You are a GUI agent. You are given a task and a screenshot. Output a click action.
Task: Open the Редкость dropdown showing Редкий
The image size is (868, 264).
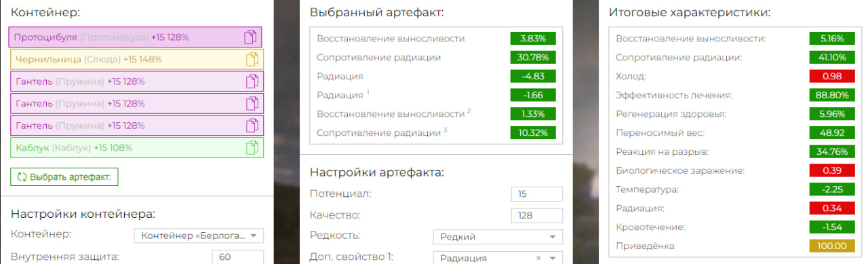498,237
